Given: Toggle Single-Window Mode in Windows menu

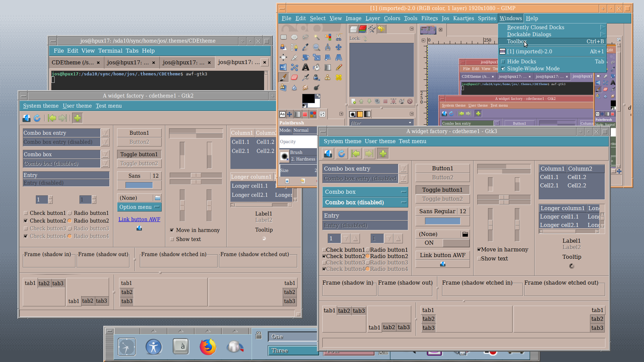Looking at the screenshot, I should click(x=552, y=69).
